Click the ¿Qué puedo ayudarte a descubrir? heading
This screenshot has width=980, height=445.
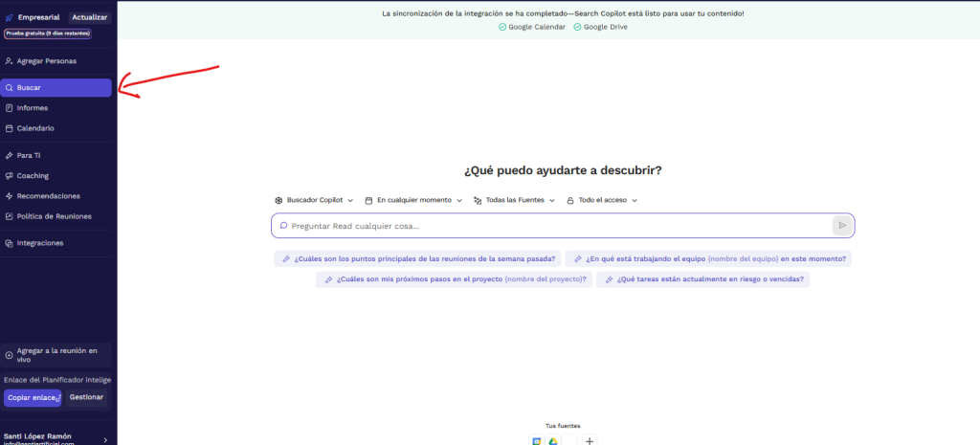point(563,170)
